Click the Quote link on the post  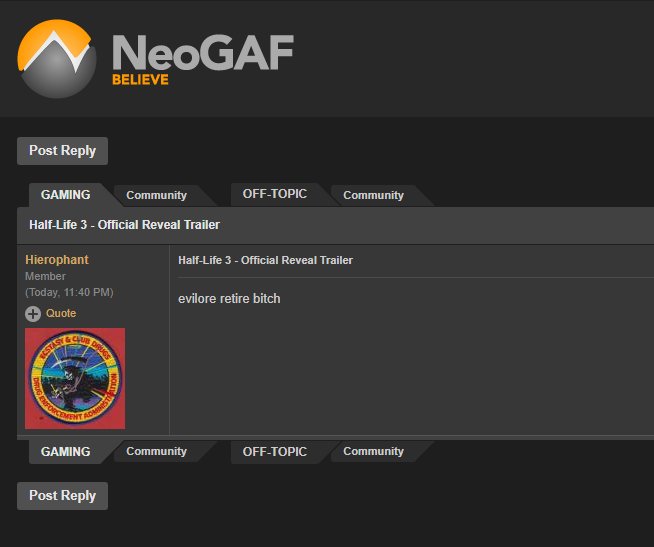[61, 313]
